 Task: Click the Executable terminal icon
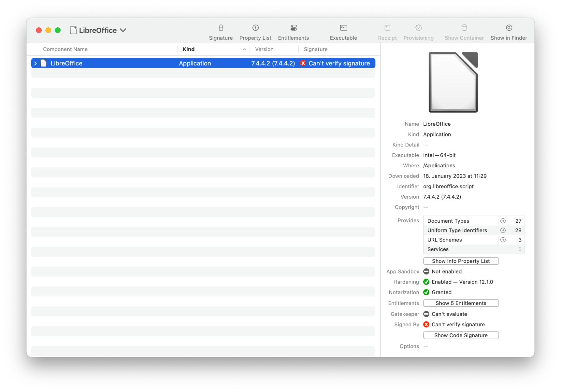(x=343, y=28)
